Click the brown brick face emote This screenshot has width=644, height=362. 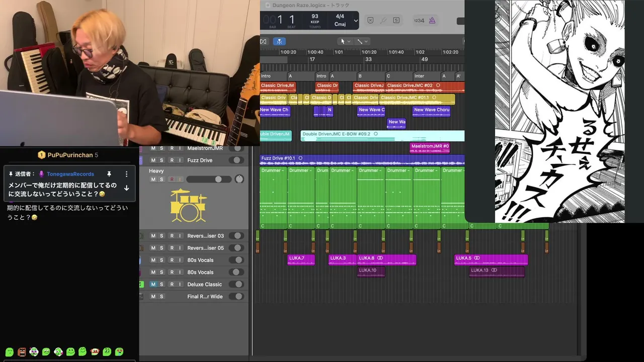[22, 351]
